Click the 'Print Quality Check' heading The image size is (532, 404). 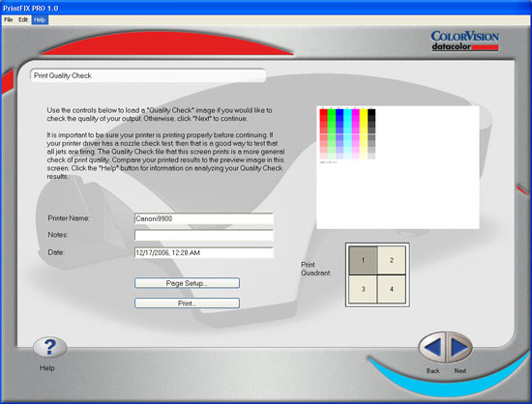63,75
